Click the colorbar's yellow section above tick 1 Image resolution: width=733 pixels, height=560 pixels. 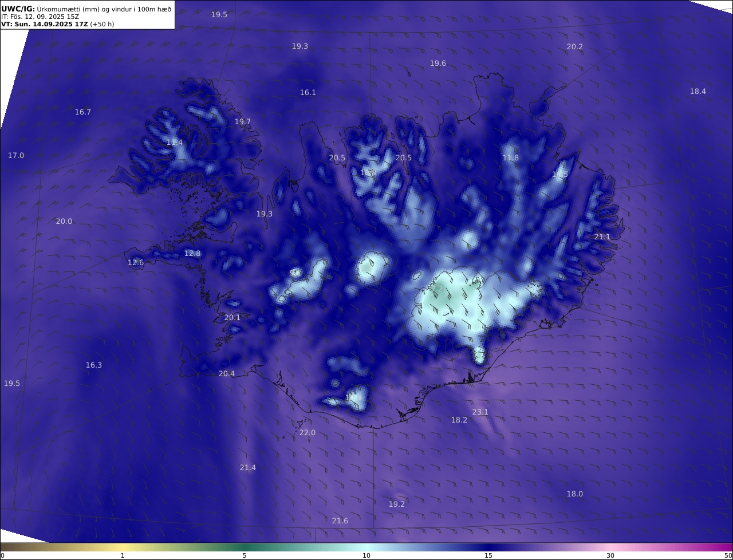click(x=123, y=547)
